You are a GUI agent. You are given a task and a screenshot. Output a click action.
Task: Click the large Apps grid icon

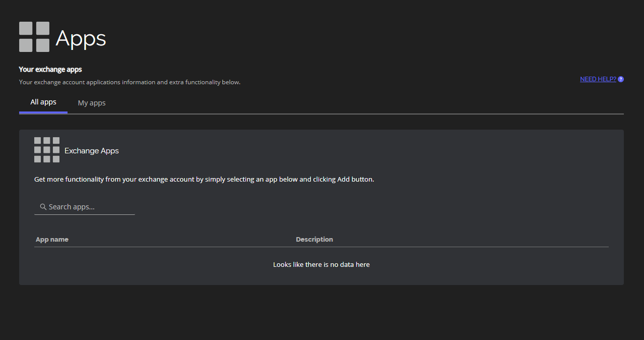point(34,37)
